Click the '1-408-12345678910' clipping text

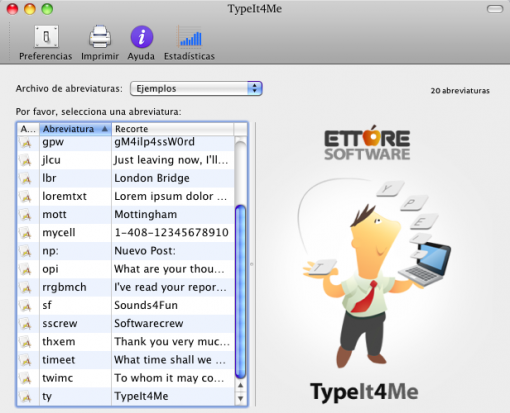[x=172, y=233]
